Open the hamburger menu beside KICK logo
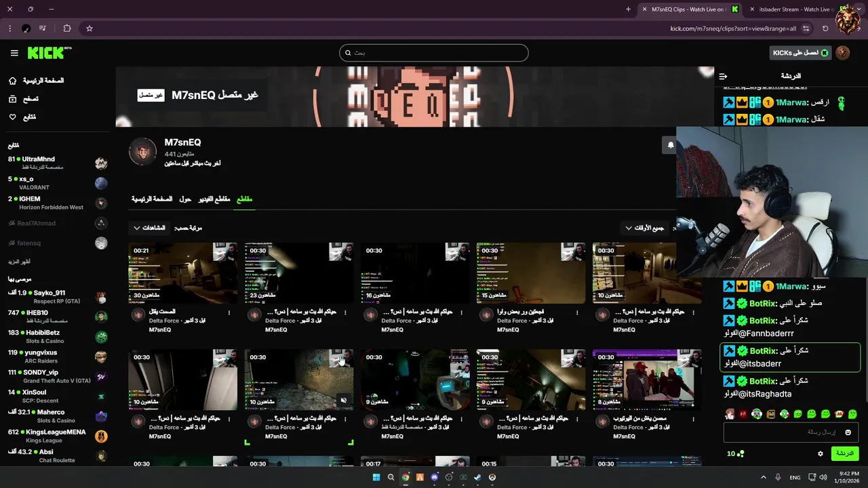Image resolution: width=868 pixels, height=488 pixels. tap(14, 53)
